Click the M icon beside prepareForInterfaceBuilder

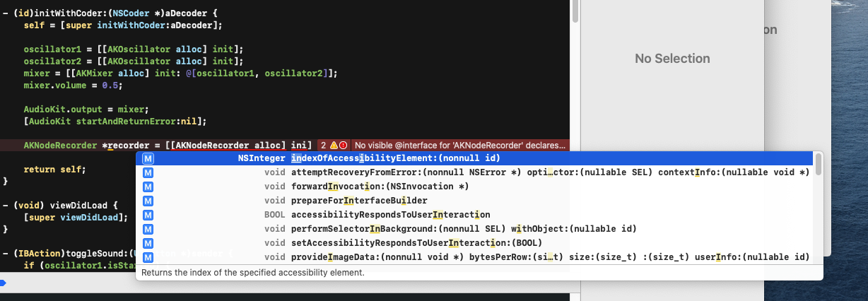148,201
